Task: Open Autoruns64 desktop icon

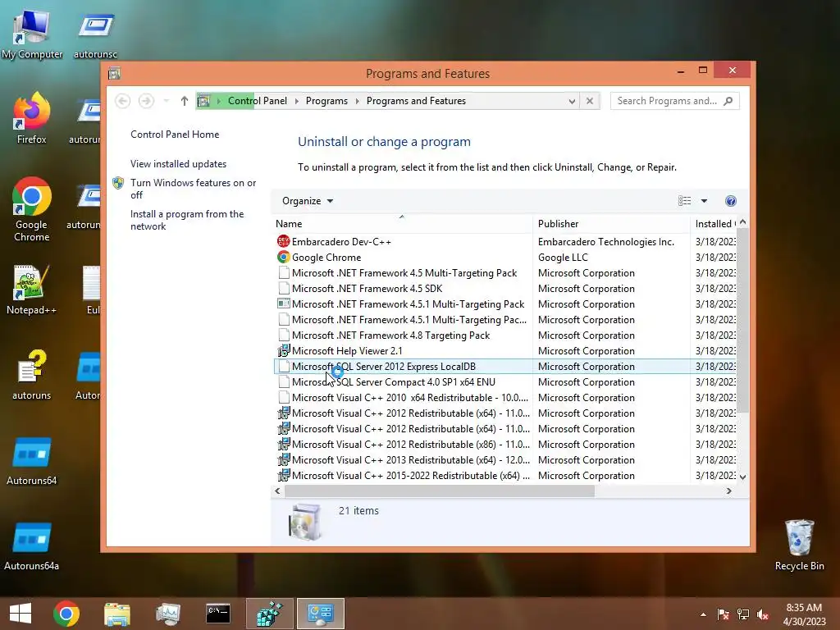Action: [x=32, y=461]
